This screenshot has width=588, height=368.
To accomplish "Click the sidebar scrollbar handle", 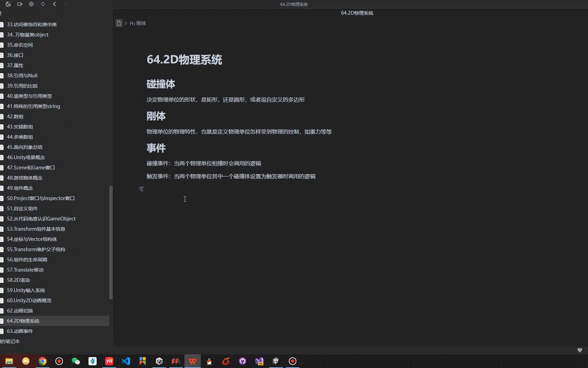I will [x=110, y=242].
